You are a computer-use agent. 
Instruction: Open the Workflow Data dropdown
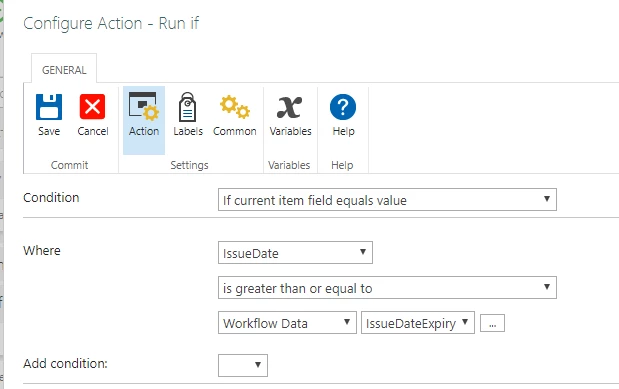pos(287,323)
